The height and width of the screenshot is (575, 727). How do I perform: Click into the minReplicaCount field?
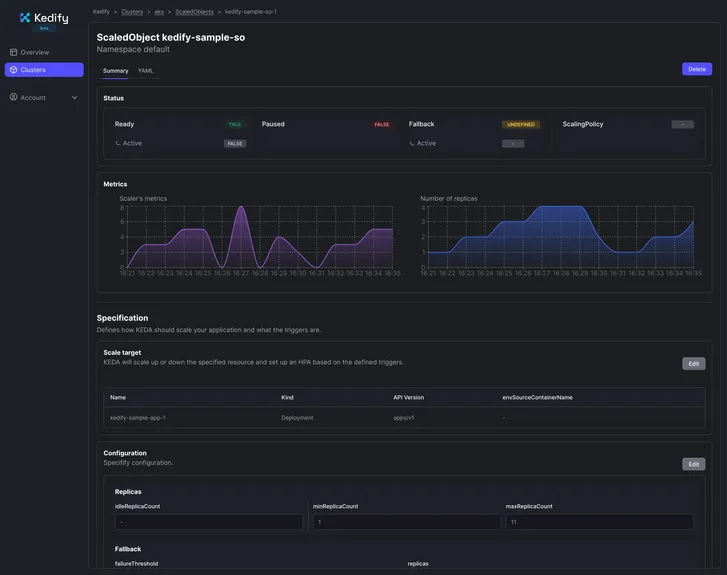406,522
